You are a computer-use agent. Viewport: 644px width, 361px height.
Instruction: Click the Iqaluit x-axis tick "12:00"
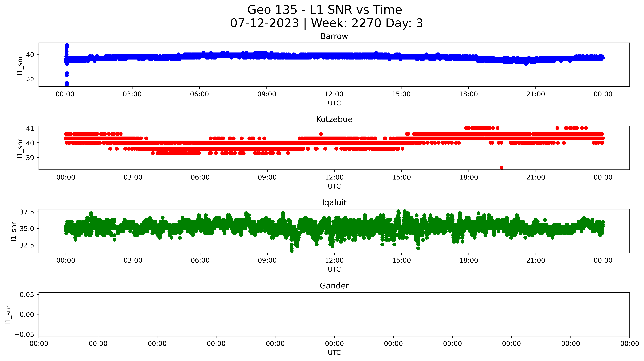click(334, 260)
